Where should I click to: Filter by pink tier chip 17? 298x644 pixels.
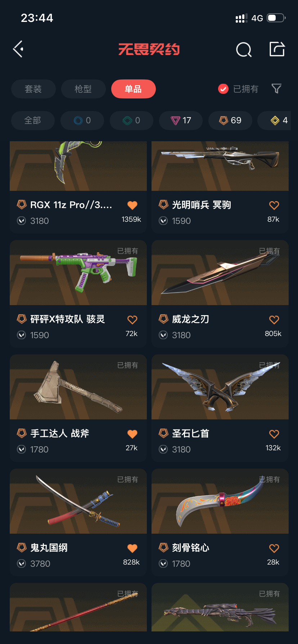tap(181, 120)
